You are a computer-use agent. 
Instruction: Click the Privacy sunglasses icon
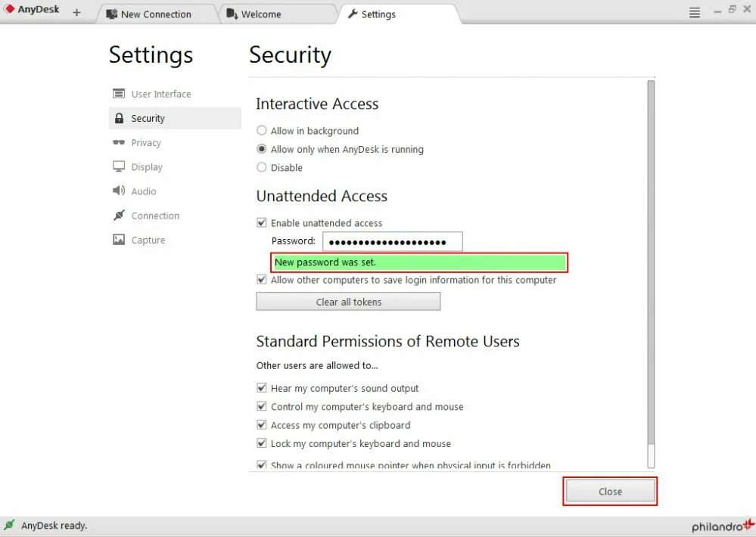tap(119, 142)
